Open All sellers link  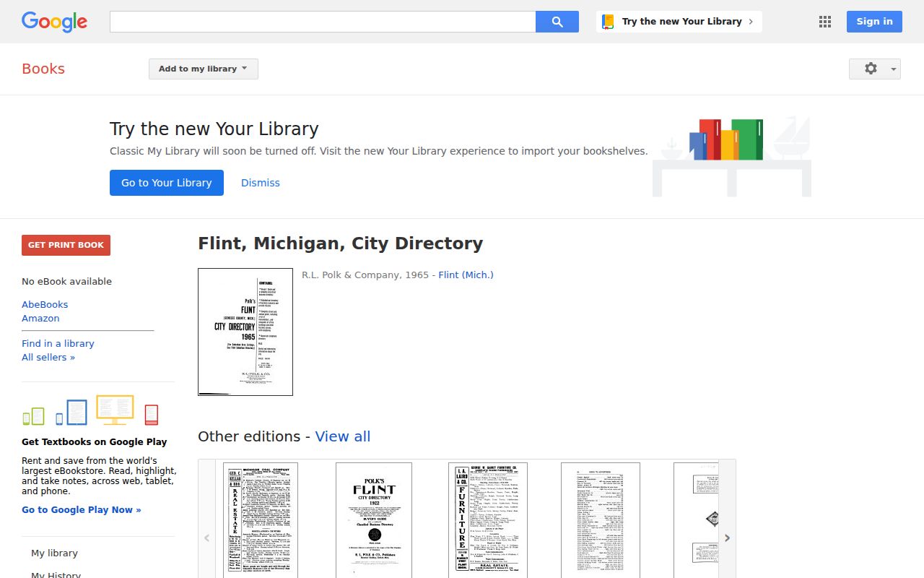[x=48, y=357]
